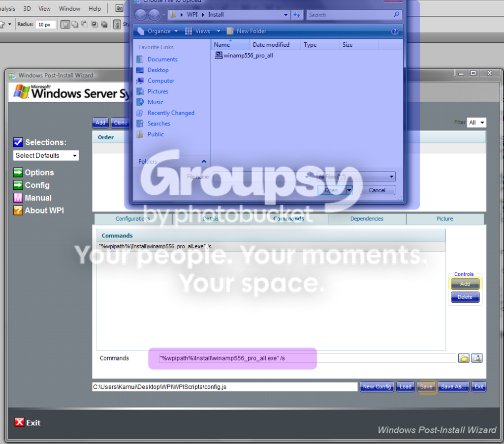Click the Search box in file dialog

354,15
